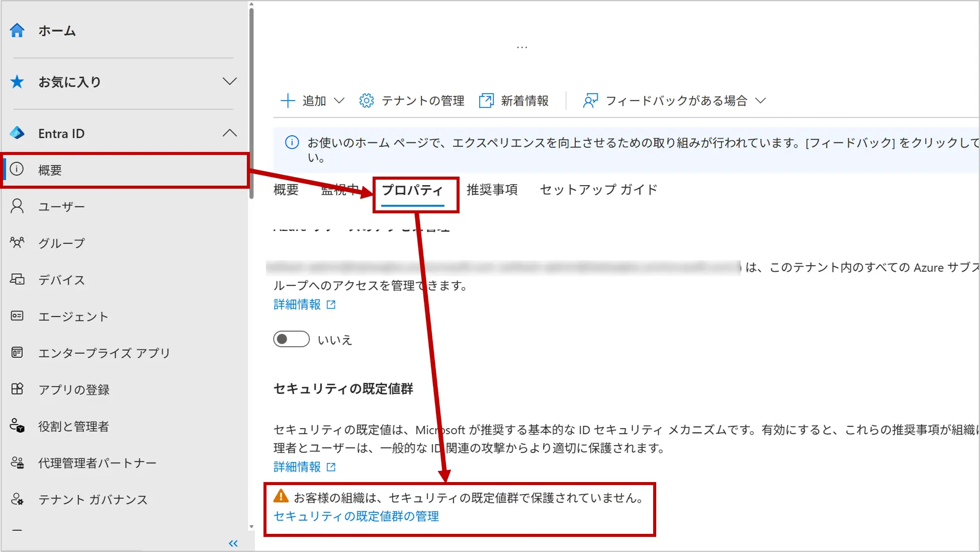Click 新着情報 toolbar button
Viewport: 980px width, 552px height.
pos(514,101)
